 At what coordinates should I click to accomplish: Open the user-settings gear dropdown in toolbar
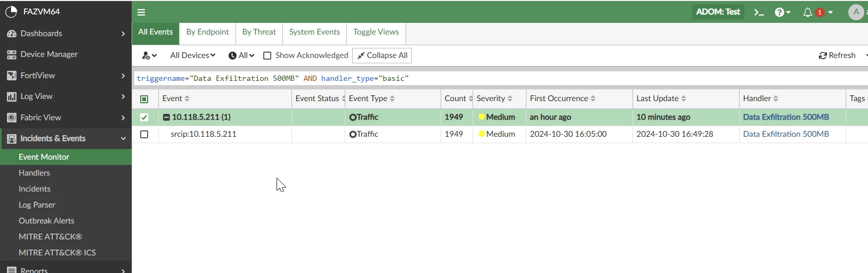point(149,55)
